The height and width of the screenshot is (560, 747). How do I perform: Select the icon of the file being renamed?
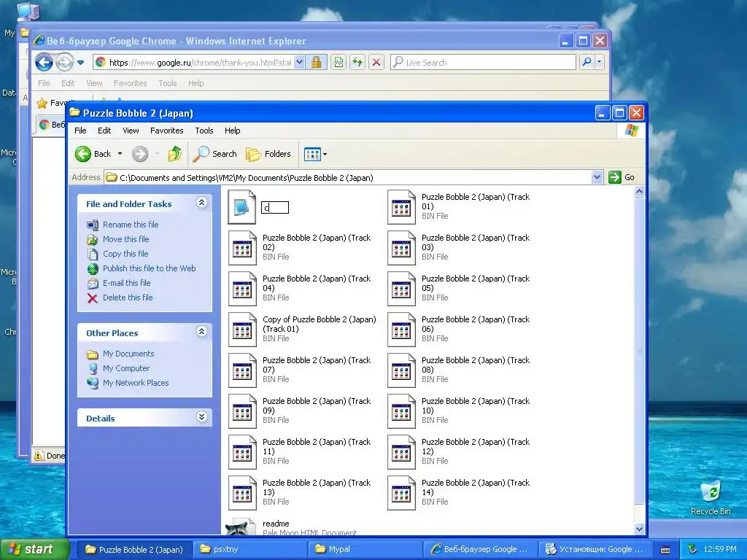(242, 206)
